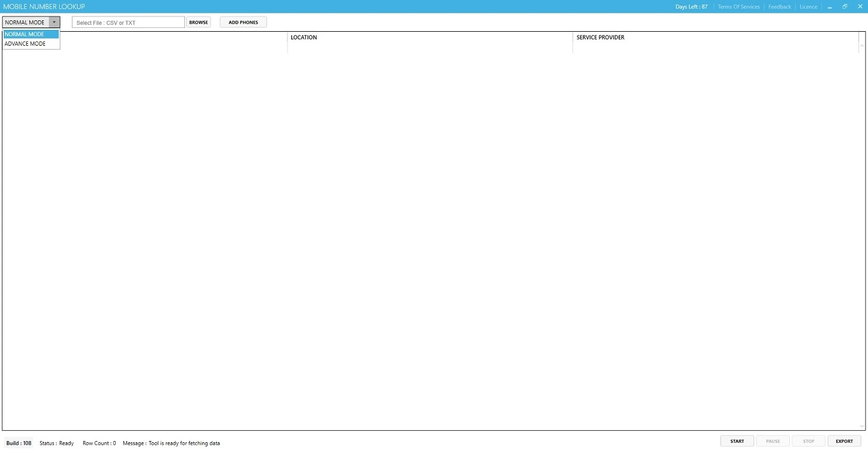Select NORMAL MODE from the dropdown list
The image size is (868, 455).
(31, 34)
